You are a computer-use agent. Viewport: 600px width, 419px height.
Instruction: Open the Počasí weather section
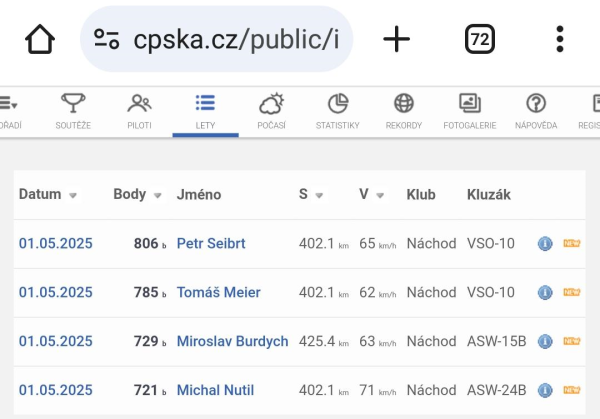(x=271, y=111)
